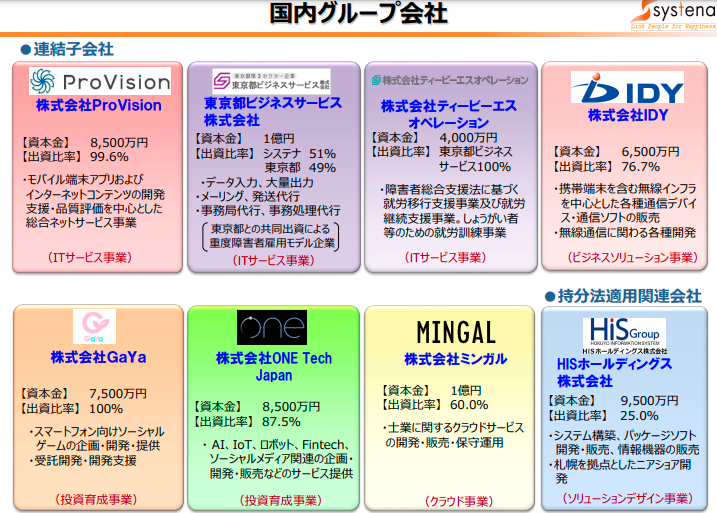Click the (ソリューションデザイン事業) label

coord(628,498)
